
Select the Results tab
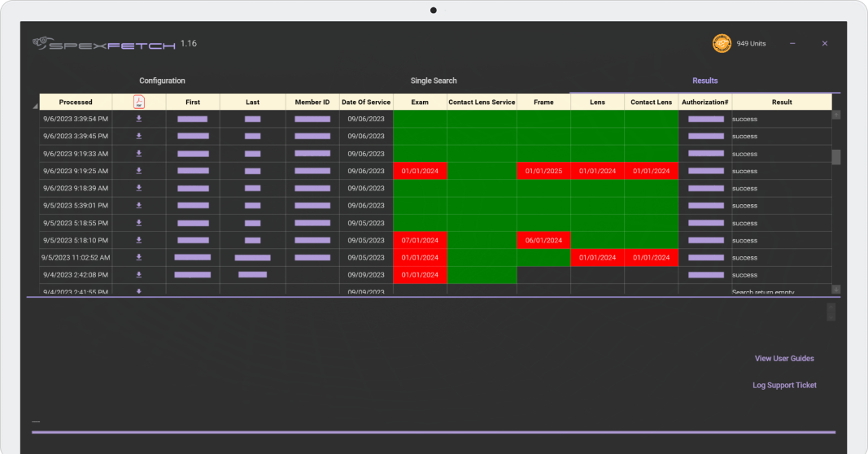[x=704, y=81]
